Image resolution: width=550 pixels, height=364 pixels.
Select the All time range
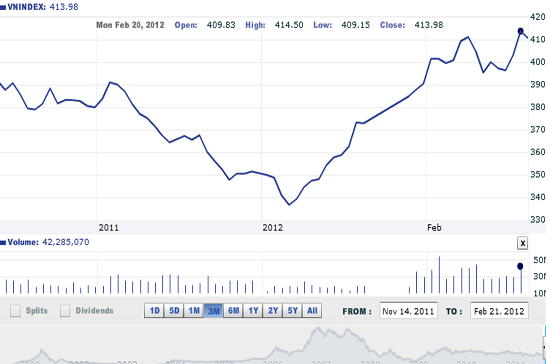(x=312, y=311)
